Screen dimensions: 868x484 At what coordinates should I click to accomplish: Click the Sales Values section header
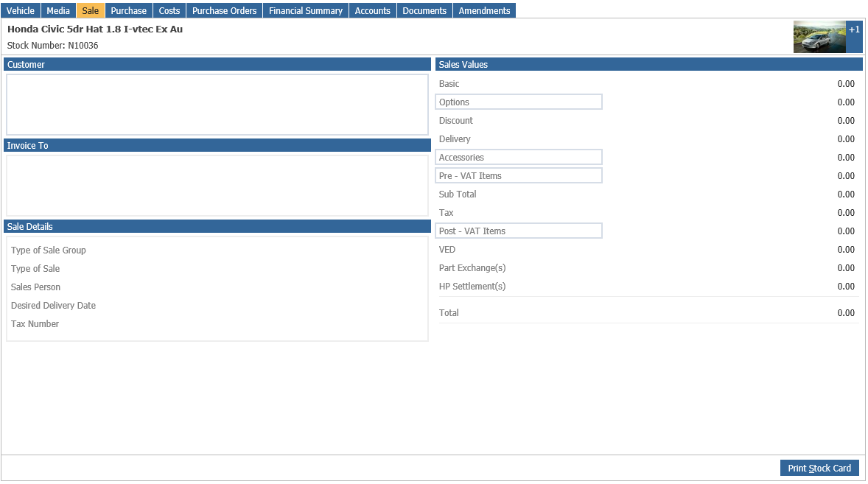pyautogui.click(x=648, y=64)
